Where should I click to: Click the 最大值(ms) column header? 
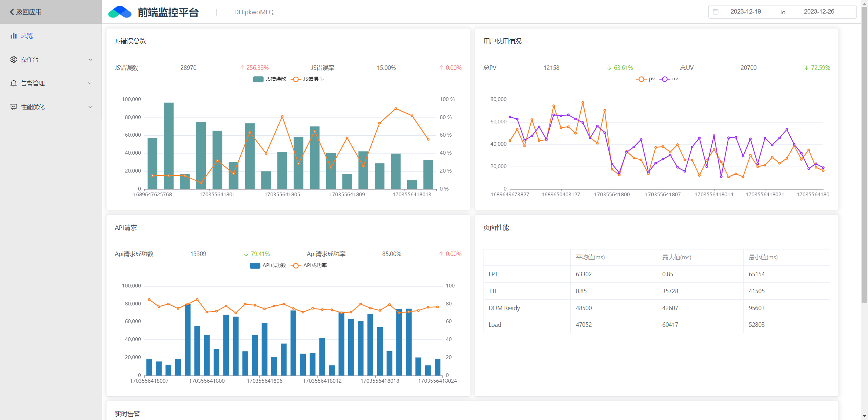677,257
